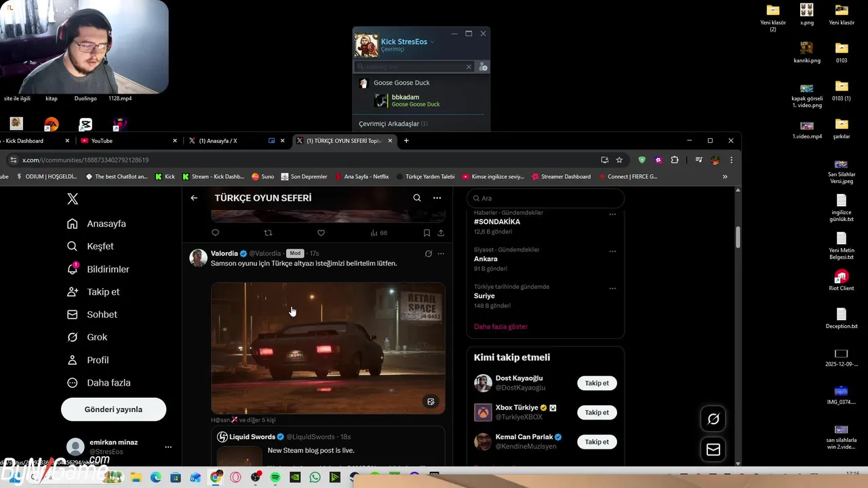The width and height of the screenshot is (868, 488).
Task: Open Steam add friend icon
Action: [x=483, y=66]
